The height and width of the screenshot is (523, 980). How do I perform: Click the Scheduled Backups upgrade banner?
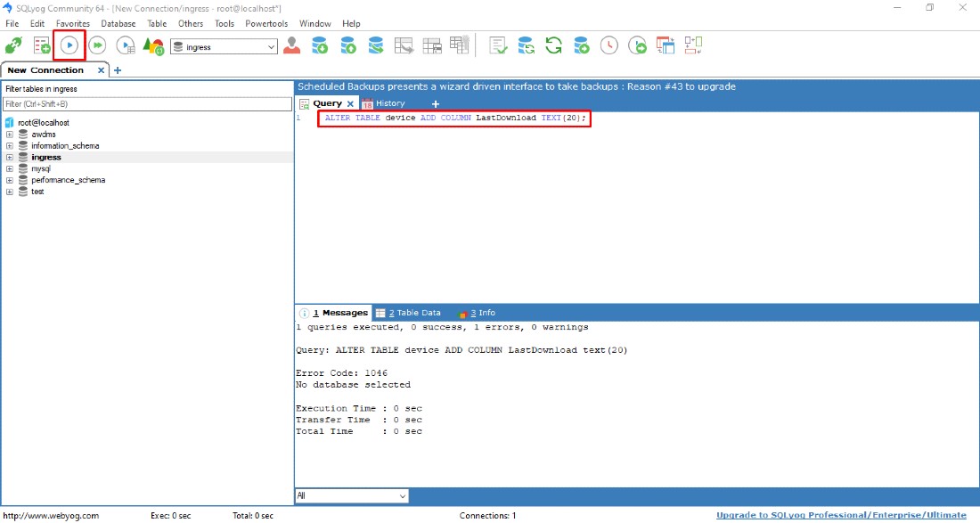[516, 86]
